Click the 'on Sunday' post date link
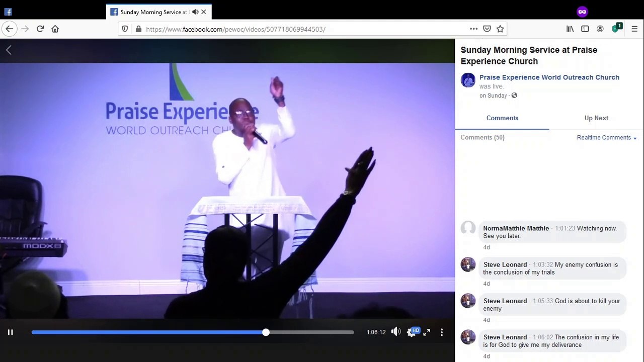The width and height of the screenshot is (644, 362). [493, 96]
